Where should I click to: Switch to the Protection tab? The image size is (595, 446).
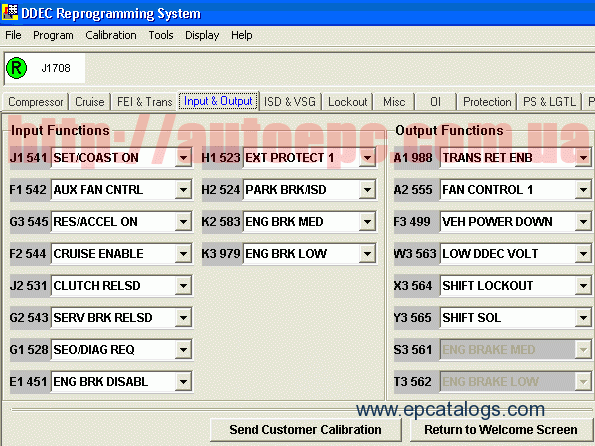pyautogui.click(x=487, y=102)
